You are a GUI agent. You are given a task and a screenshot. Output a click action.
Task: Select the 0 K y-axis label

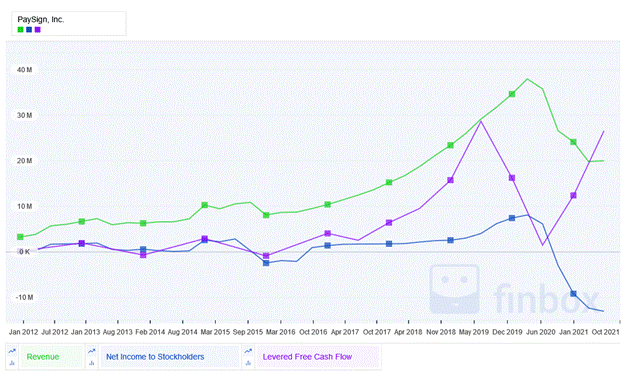coord(24,252)
